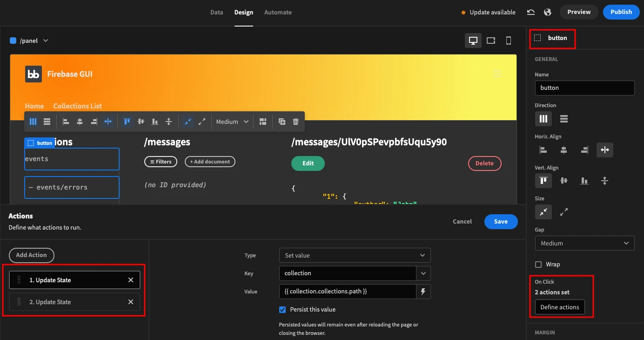
Task: Select grow Size icon in settings panel
Action: pyautogui.click(x=564, y=212)
